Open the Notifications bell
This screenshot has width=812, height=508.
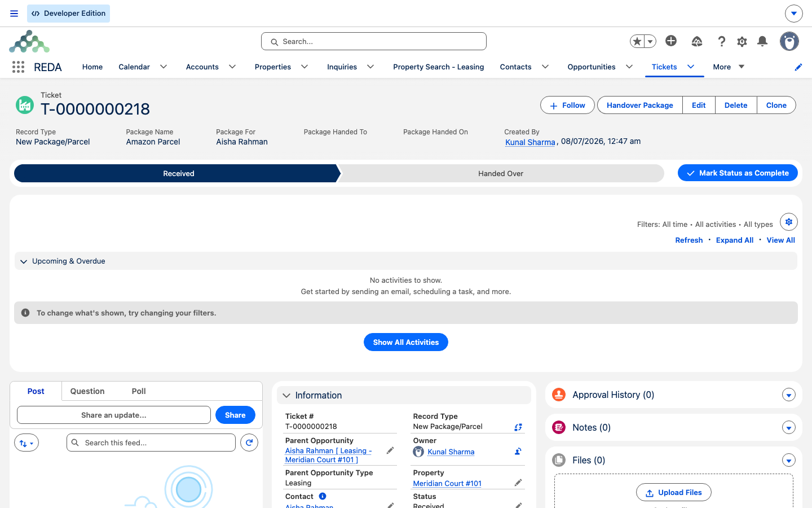(x=762, y=41)
